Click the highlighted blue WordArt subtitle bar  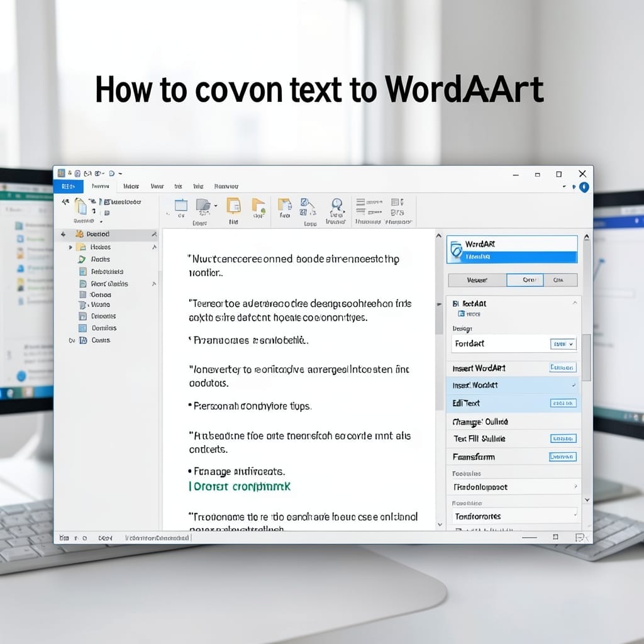[x=519, y=257]
